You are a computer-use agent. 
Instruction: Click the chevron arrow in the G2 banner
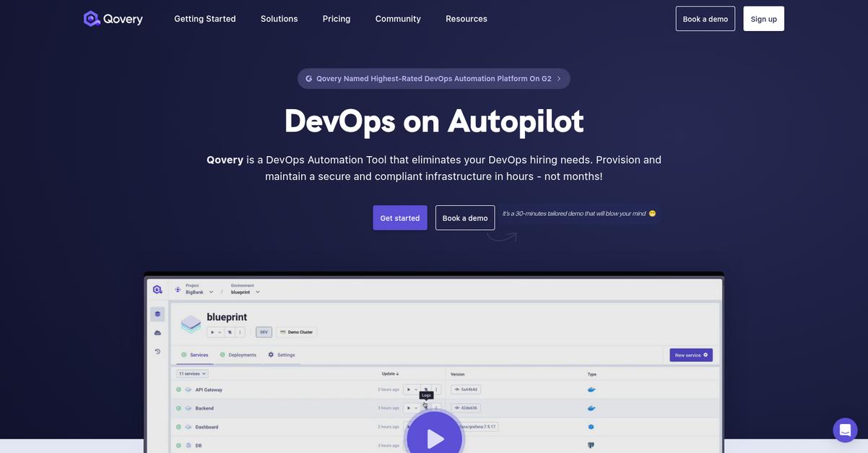tap(559, 79)
